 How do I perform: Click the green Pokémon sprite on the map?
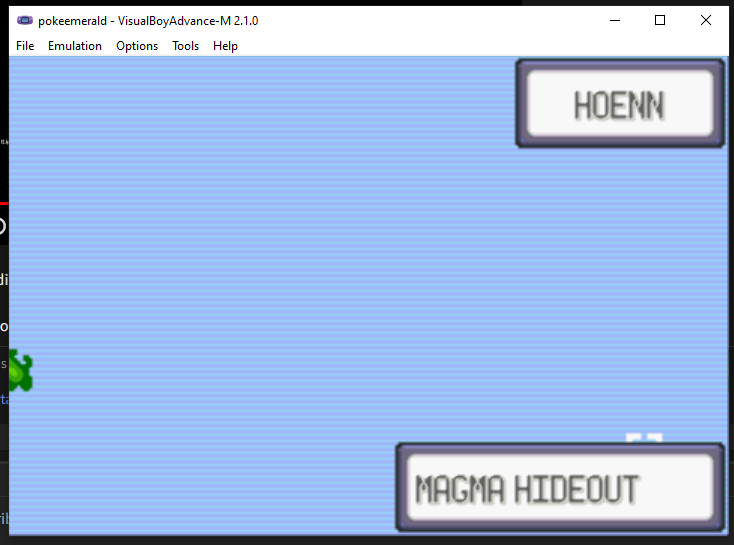click(x=19, y=372)
